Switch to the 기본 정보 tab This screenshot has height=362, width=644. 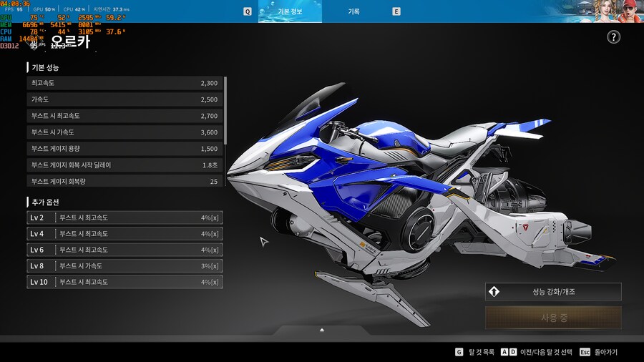tap(290, 11)
